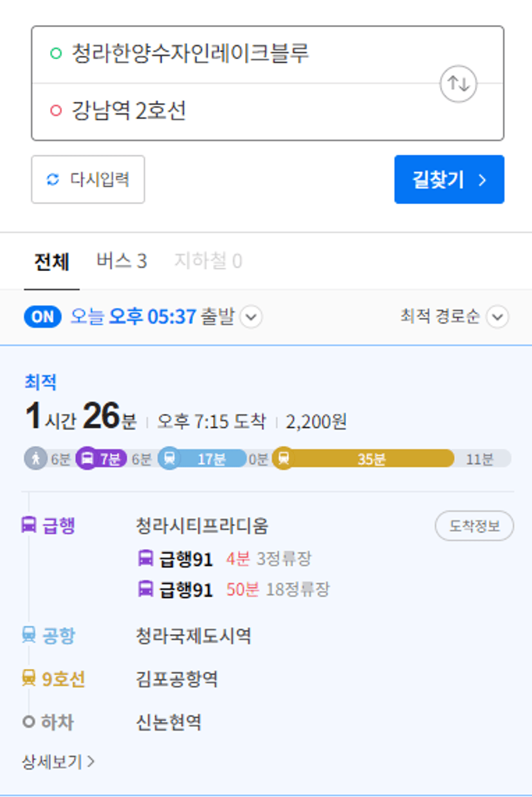Click the 길찾기 search button
Screen dimensions: 532x797
pyautogui.click(x=449, y=180)
